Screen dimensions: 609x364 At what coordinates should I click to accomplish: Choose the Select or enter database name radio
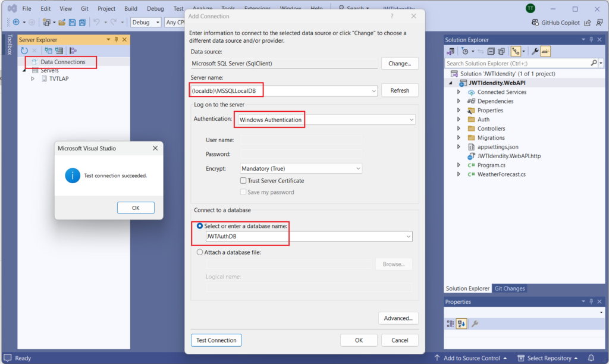click(x=200, y=225)
